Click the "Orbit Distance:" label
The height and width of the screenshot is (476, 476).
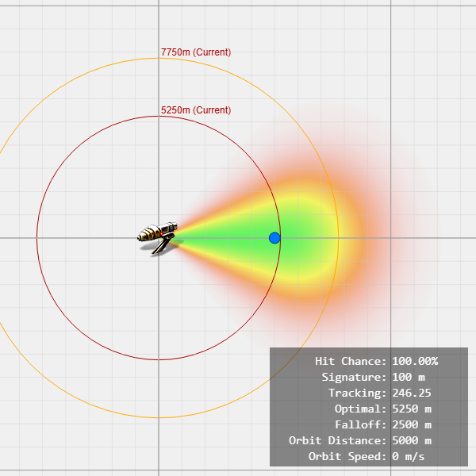338,440
